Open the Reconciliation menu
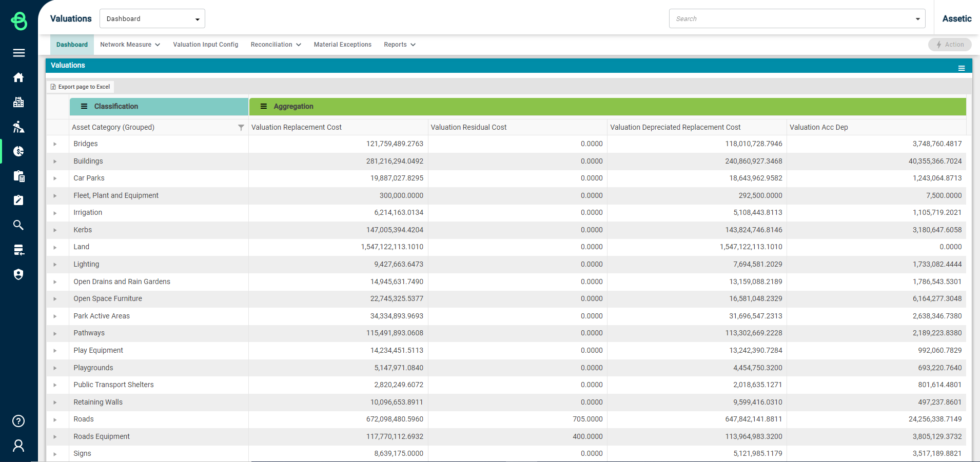The image size is (980, 462). coord(276,45)
